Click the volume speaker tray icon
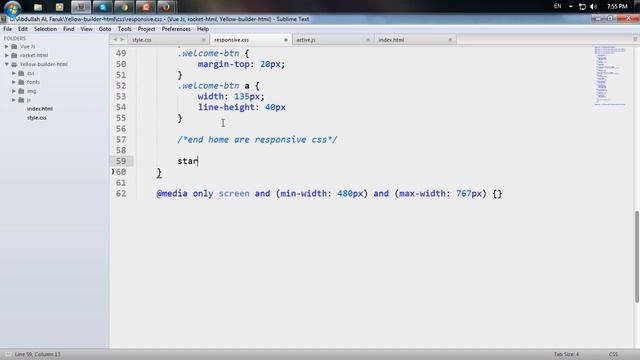Screen dimensions: 640x360 tap(593, 7)
